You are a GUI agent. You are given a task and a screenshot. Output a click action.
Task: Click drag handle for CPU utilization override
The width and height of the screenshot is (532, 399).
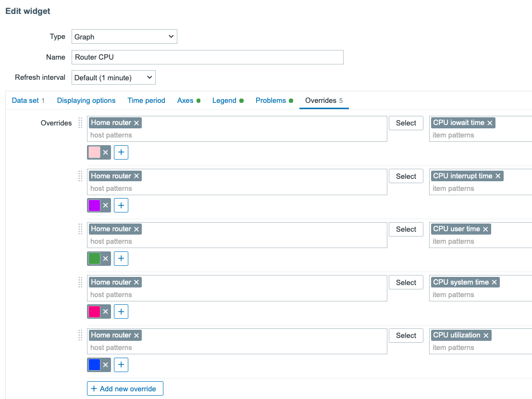pos(80,335)
